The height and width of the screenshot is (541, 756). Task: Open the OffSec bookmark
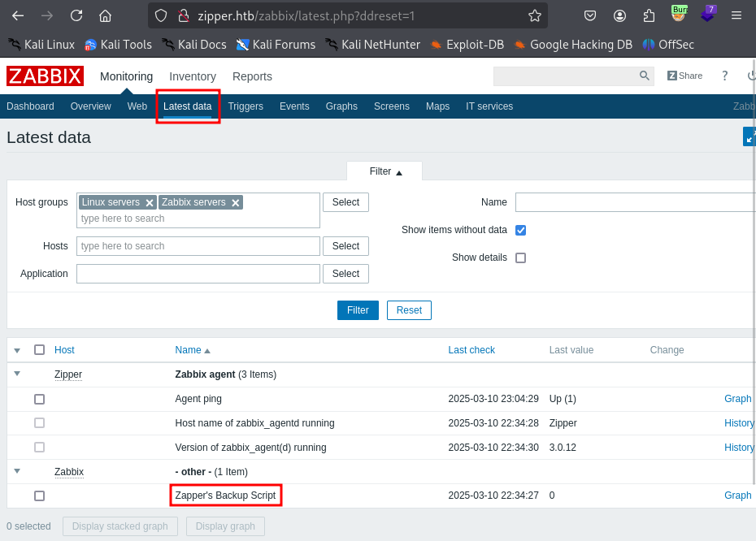click(668, 45)
